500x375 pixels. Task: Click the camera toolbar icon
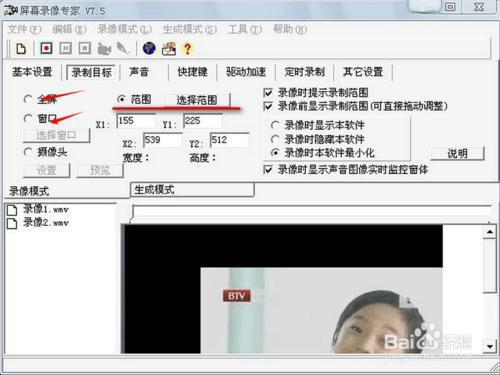pyautogui.click(x=104, y=49)
